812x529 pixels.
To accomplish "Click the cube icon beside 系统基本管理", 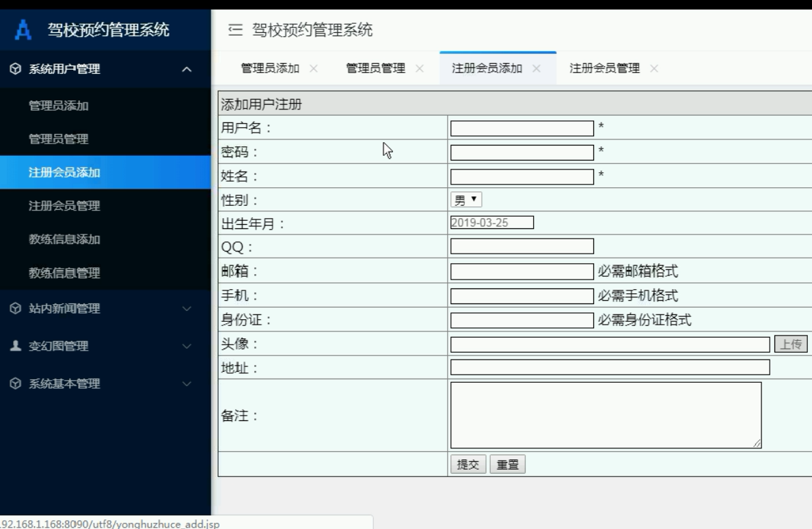I will pyautogui.click(x=16, y=383).
